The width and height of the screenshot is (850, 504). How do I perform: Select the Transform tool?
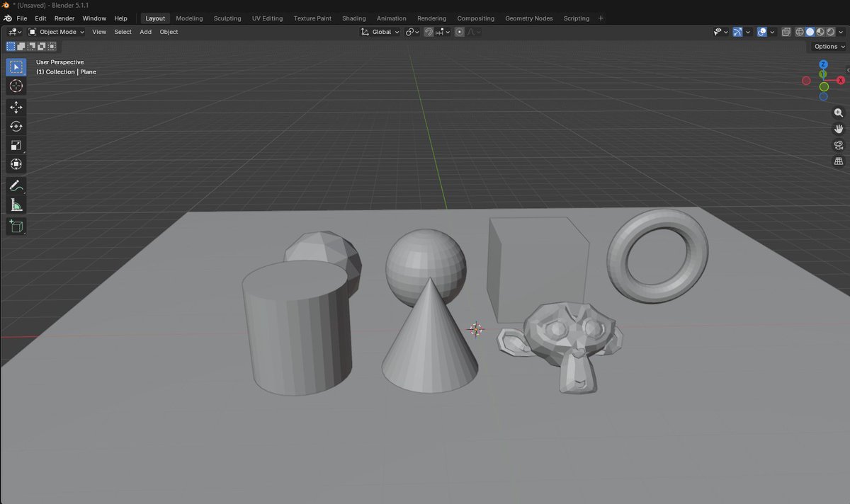(16, 164)
